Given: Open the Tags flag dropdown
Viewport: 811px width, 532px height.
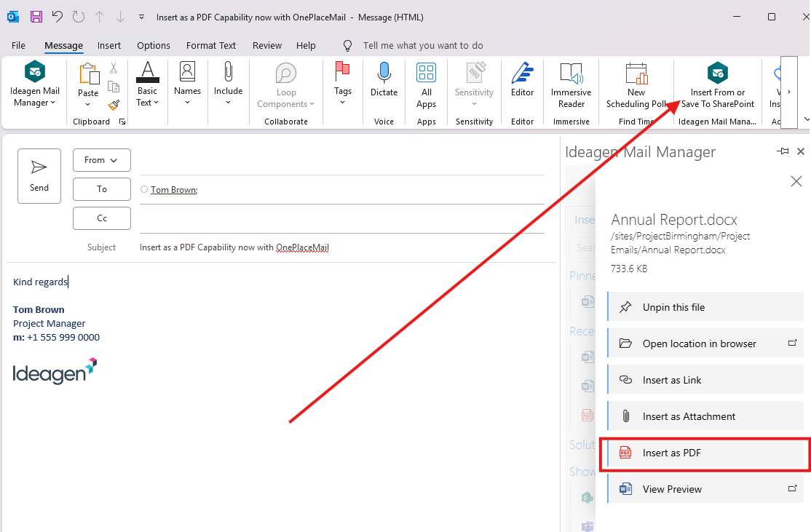Looking at the screenshot, I should tap(342, 84).
